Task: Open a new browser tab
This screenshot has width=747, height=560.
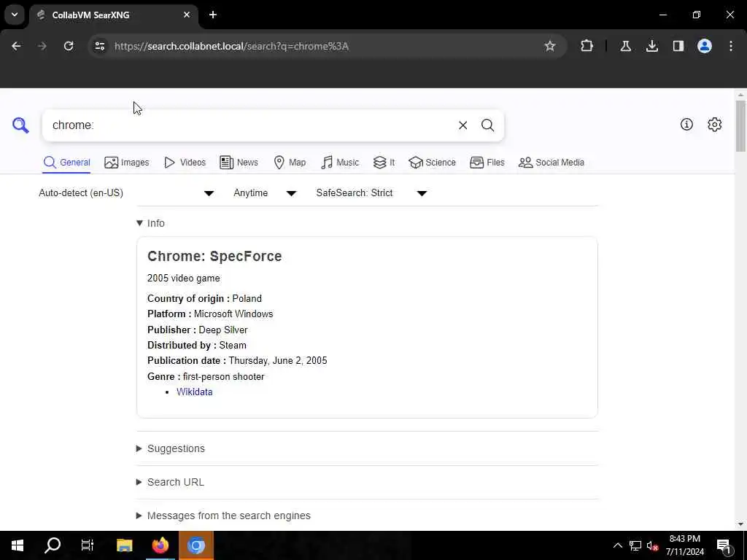Action: pyautogui.click(x=213, y=15)
